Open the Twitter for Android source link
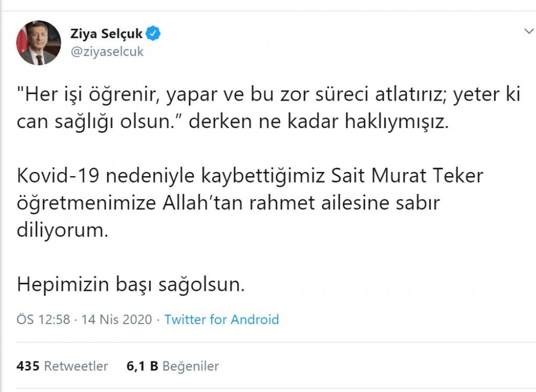Screen dimensions: 536x392 pyautogui.click(x=223, y=319)
